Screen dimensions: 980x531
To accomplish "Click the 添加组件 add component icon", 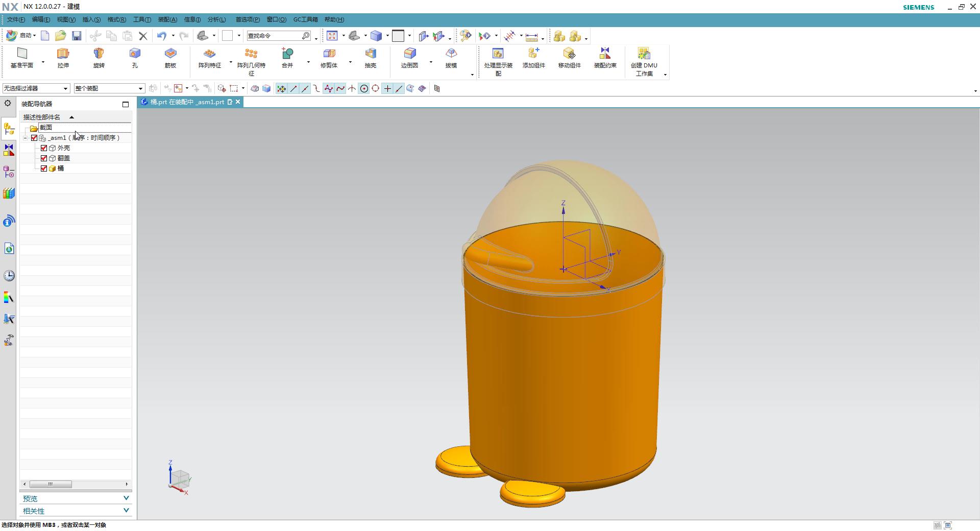I will click(534, 54).
